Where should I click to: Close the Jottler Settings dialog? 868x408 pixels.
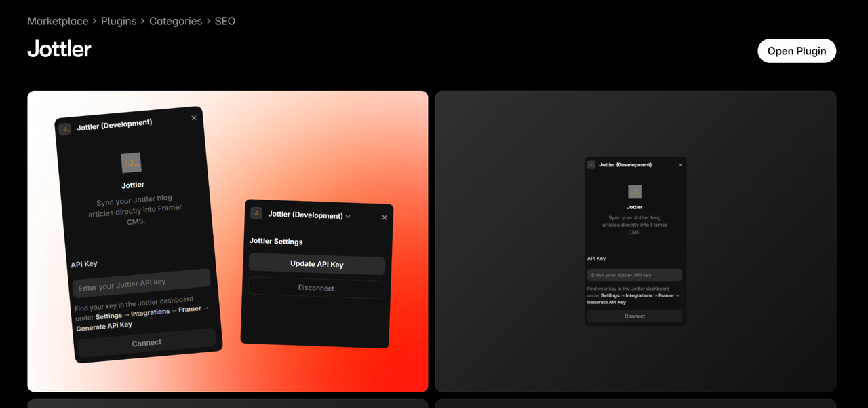(384, 217)
